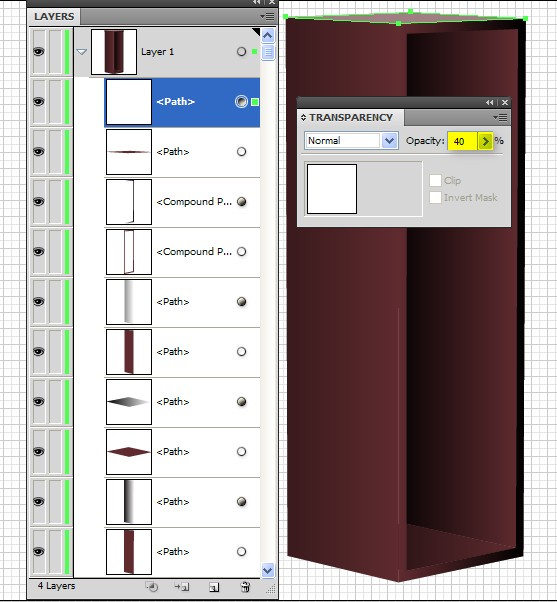Click the Layers panel scroll down arrow
The width and height of the screenshot is (557, 602).
(268, 571)
